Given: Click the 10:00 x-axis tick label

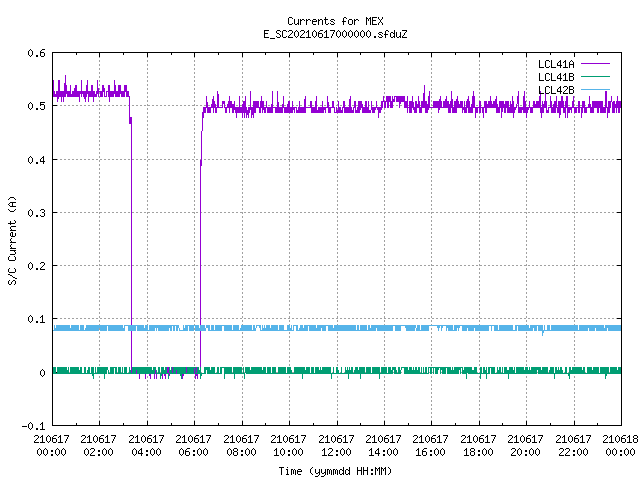Looking at the screenshot, I should [x=288, y=452].
